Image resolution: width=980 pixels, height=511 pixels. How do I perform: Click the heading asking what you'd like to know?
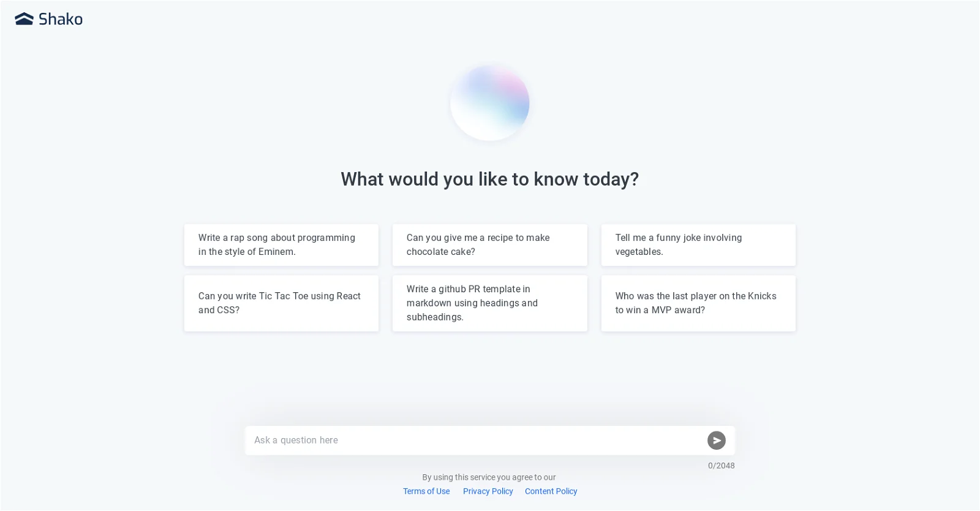click(x=489, y=179)
